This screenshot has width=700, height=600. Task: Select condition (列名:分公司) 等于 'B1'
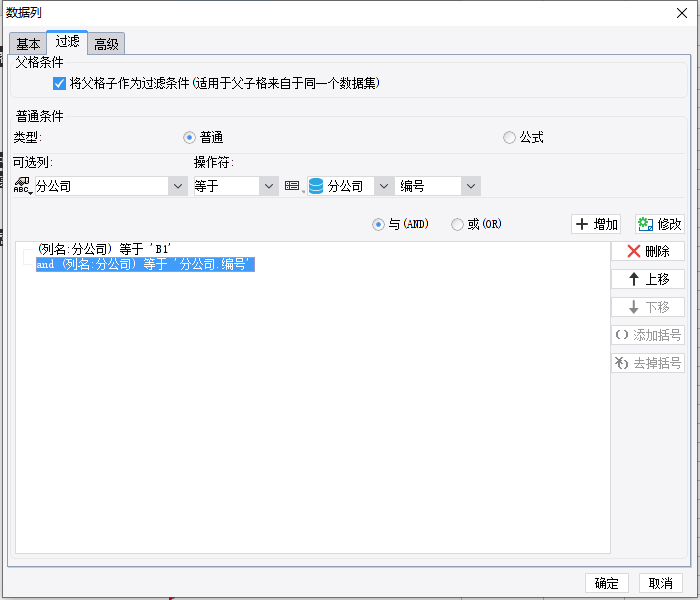pyautogui.click(x=104, y=249)
